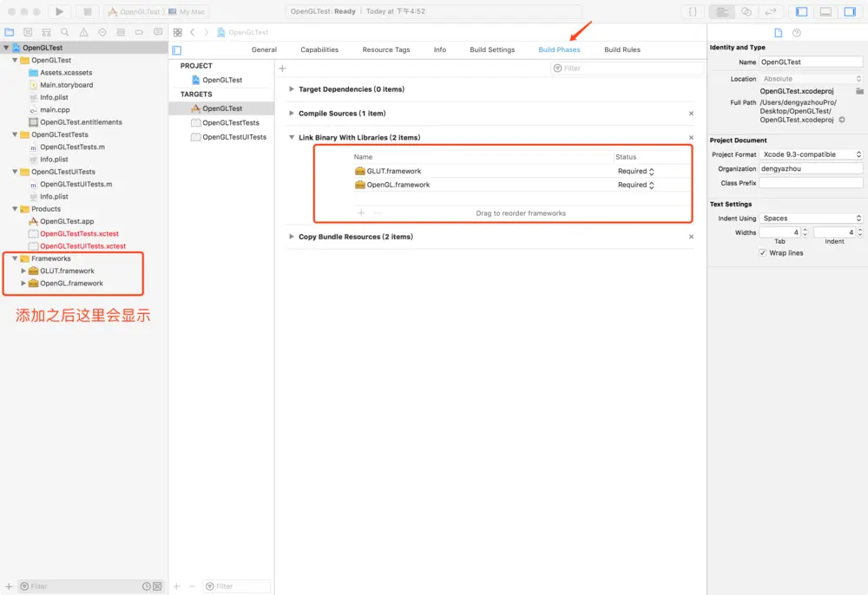Click the build phases Filter field
The width and height of the screenshot is (868, 595).
pos(628,68)
